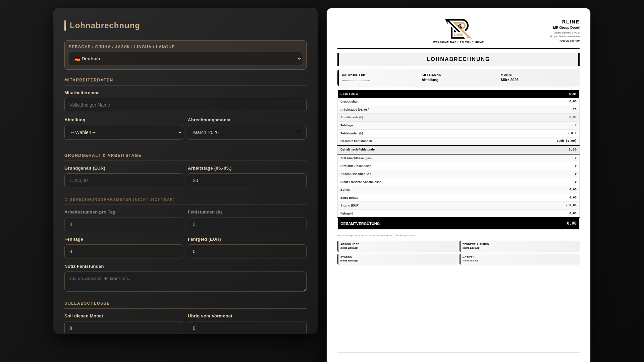The image size is (644, 362).
Task: Click the ABSCHLÜSSE box in preview
Action: tap(397, 246)
